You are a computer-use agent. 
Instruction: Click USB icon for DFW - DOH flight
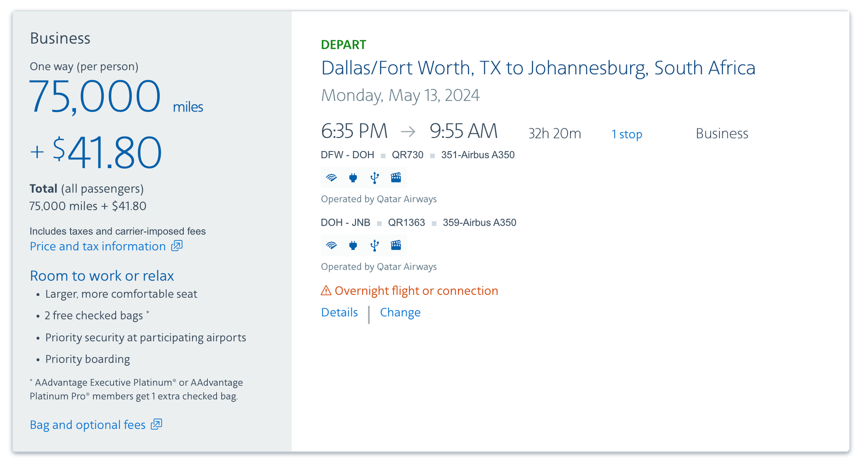(374, 178)
